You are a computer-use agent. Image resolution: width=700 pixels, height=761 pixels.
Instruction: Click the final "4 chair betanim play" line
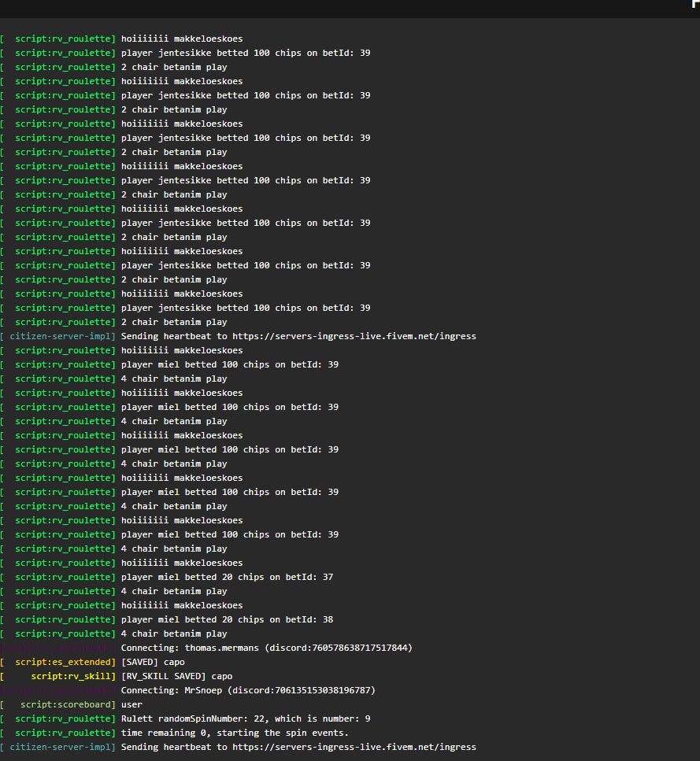coord(174,634)
